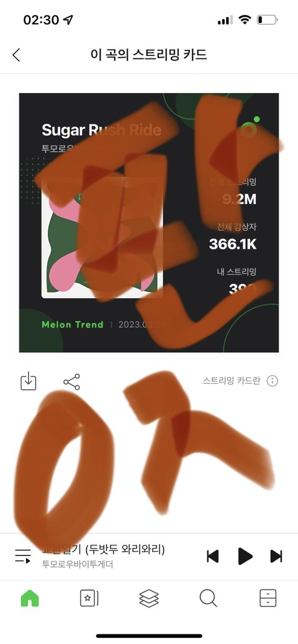This screenshot has width=298, height=644.
Task: Open the mini player song title
Action: point(103,549)
